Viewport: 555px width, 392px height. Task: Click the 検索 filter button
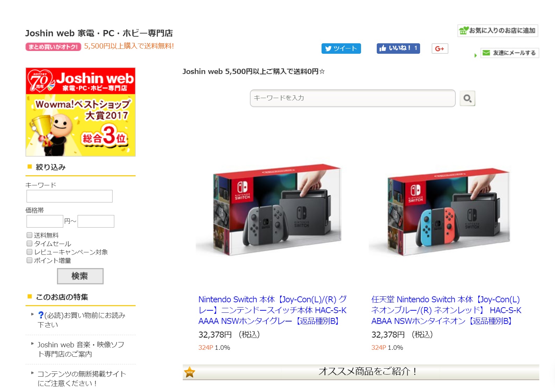[x=80, y=276]
